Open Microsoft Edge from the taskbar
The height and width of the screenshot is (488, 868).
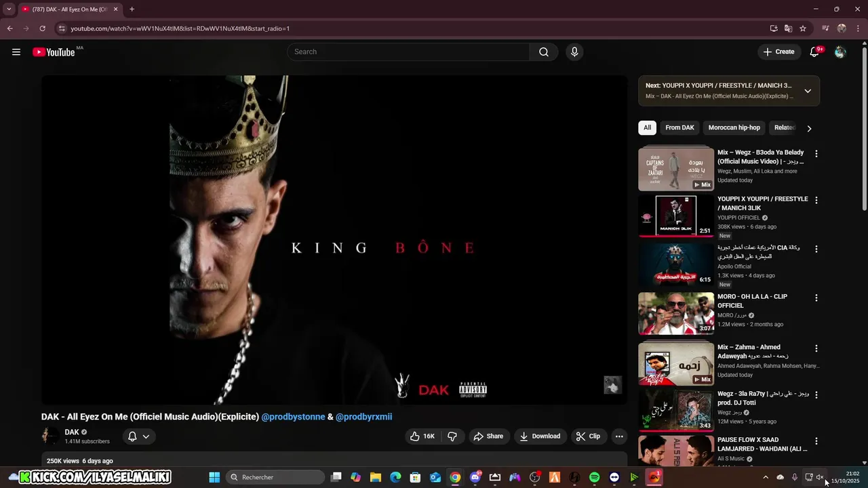pyautogui.click(x=395, y=477)
